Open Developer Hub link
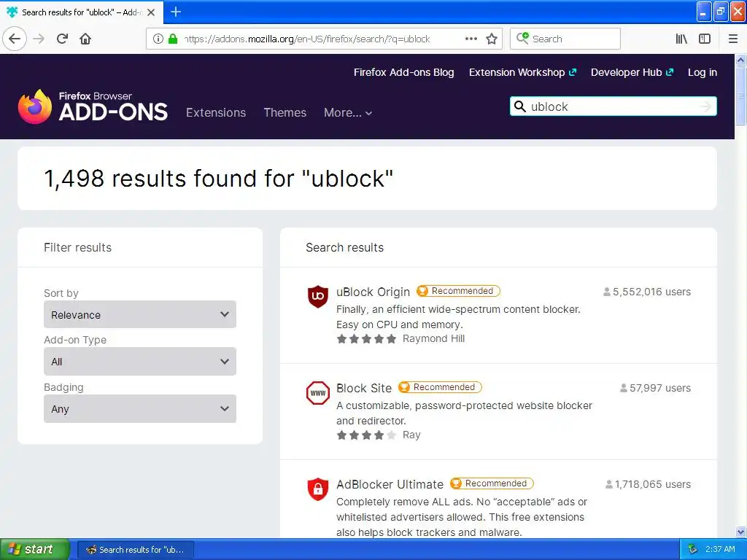 click(x=632, y=72)
